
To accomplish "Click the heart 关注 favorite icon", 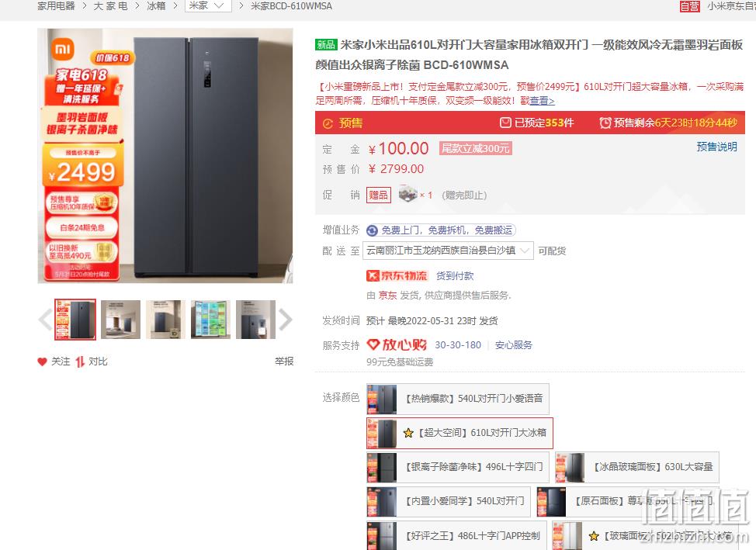I will click(43, 361).
